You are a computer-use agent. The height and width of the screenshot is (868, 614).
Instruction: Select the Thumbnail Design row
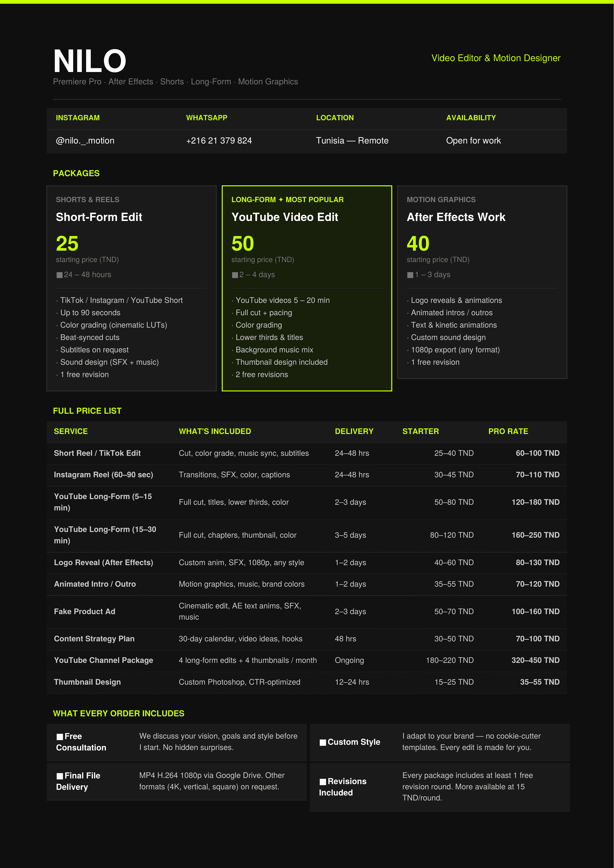(307, 682)
